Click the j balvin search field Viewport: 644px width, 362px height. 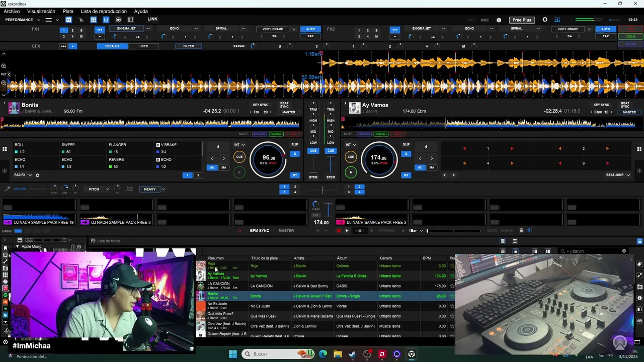coord(592,251)
